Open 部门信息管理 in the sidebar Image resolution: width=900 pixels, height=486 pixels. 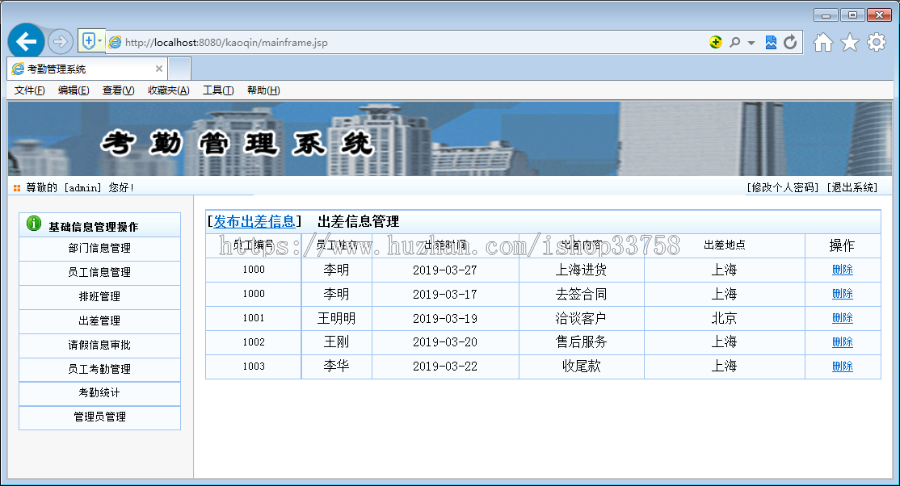tap(99, 248)
